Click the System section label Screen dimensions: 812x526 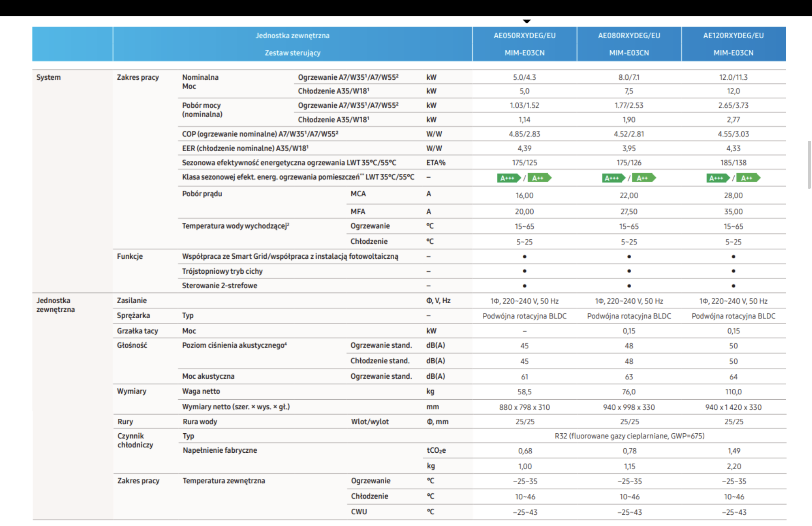(x=48, y=77)
